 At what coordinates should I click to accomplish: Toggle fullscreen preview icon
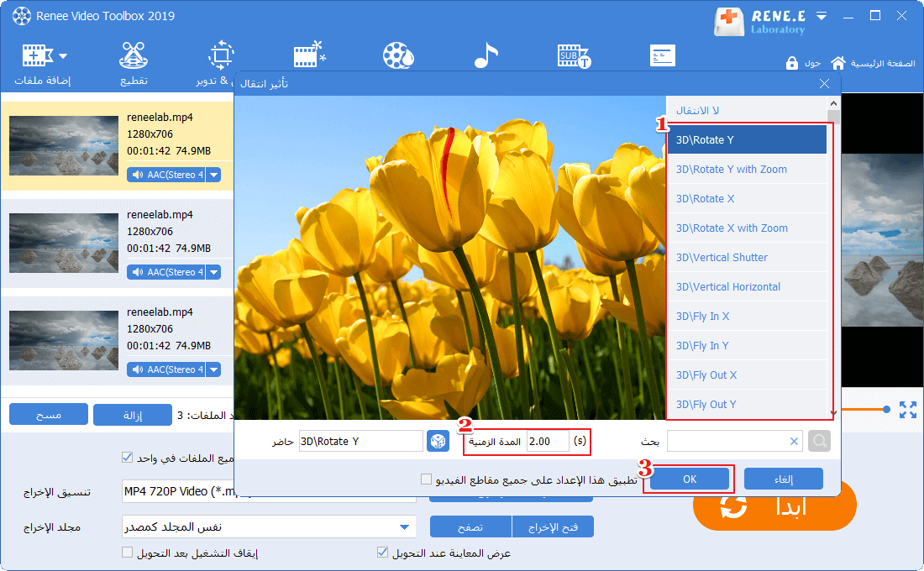coord(908,410)
